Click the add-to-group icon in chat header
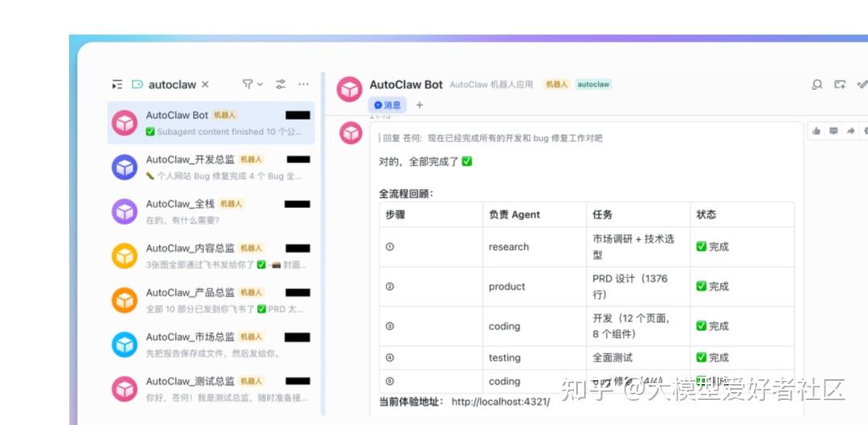Image resolution: width=868 pixels, height=425 pixels. coord(840,84)
